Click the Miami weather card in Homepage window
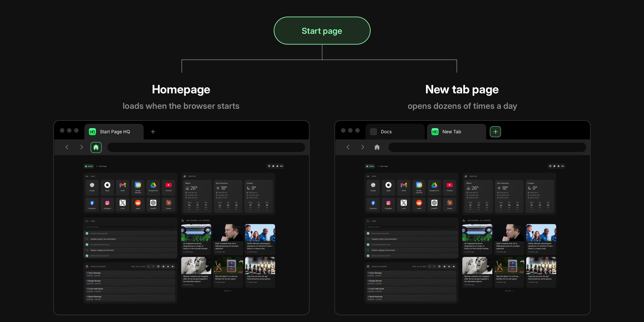Screen dimensions: 644x322 198,196
